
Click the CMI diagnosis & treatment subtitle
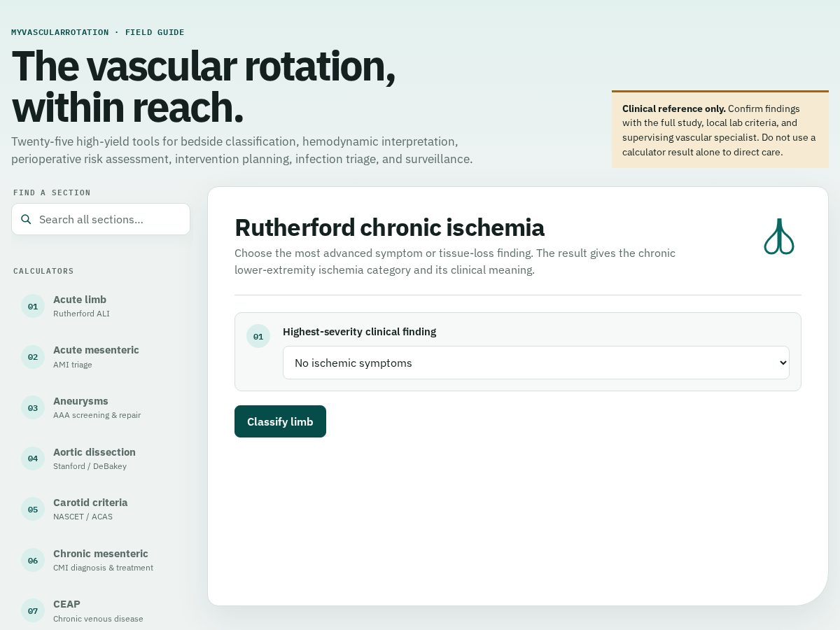pos(103,568)
